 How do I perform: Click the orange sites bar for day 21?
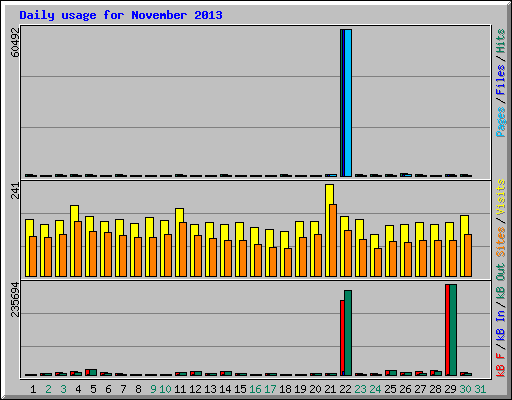point(333,240)
